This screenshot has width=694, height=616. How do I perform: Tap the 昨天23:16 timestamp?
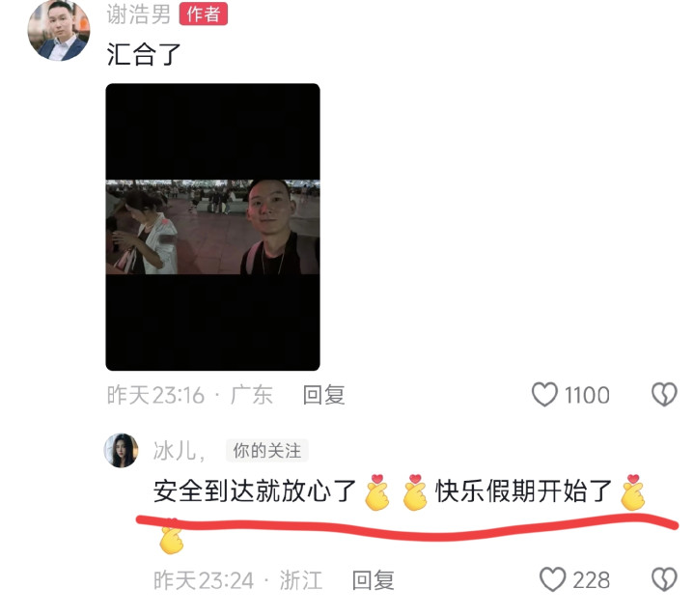[x=155, y=395]
